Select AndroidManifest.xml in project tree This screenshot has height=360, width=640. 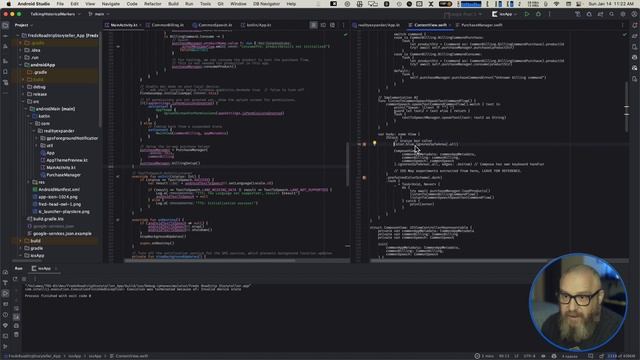(x=59, y=190)
